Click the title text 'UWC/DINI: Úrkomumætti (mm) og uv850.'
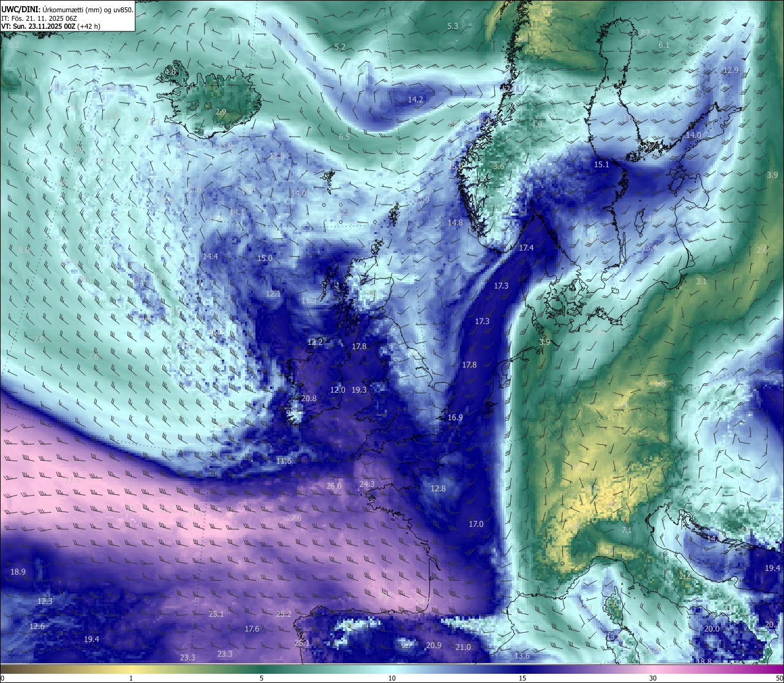Screen dimensions: 784x683 click(x=67, y=9)
